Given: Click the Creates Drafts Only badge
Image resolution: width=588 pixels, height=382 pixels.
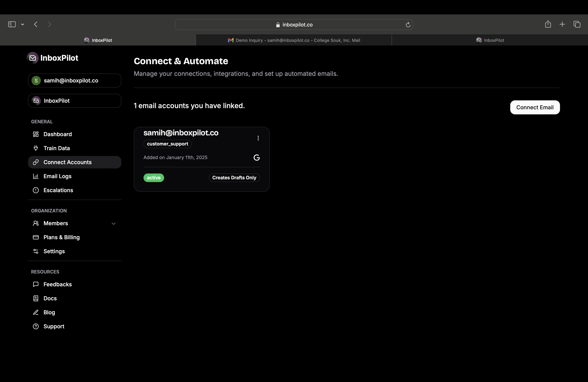Looking at the screenshot, I should 234,178.
